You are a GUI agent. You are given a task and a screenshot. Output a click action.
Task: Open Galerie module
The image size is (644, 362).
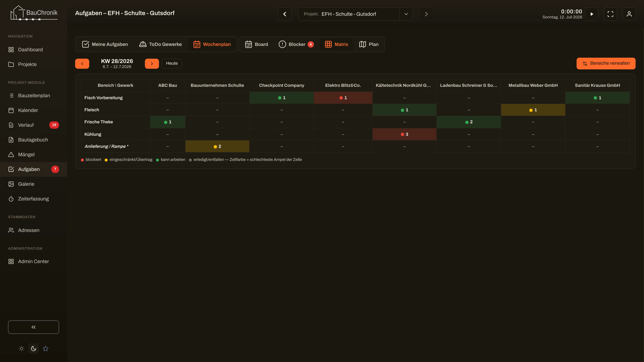34,184
